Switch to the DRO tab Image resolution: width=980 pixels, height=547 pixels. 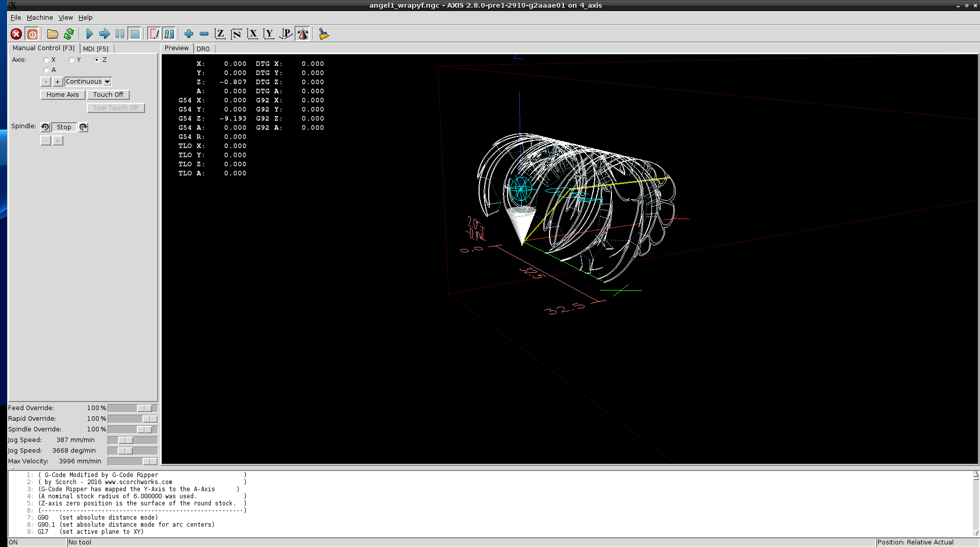pos(203,49)
